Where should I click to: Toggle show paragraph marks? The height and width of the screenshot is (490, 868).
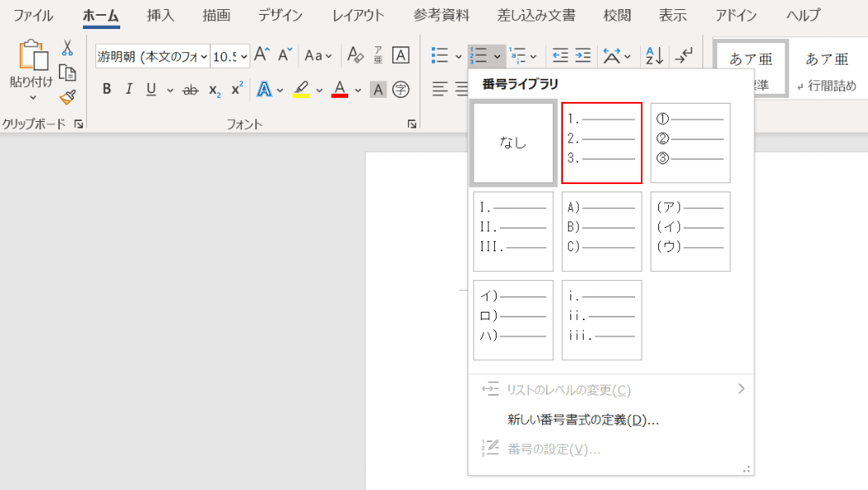[684, 56]
